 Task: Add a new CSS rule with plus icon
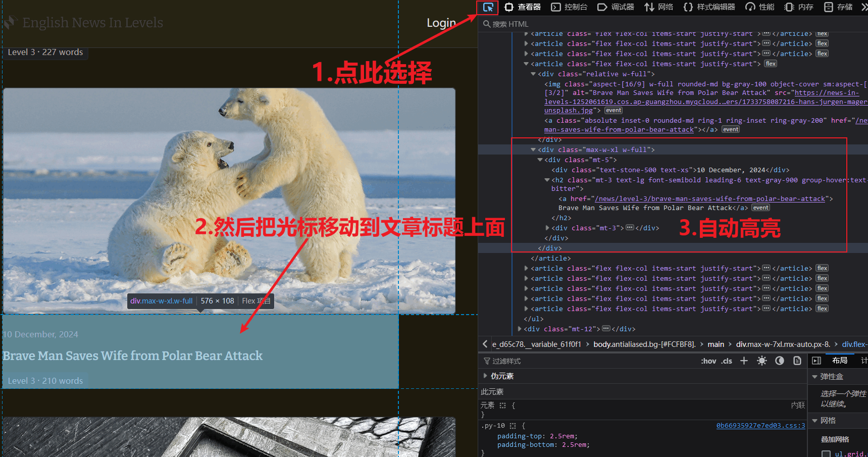point(744,361)
